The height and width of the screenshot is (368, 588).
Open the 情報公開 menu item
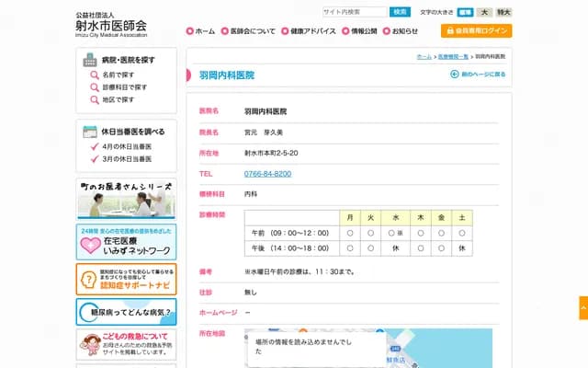359,31
